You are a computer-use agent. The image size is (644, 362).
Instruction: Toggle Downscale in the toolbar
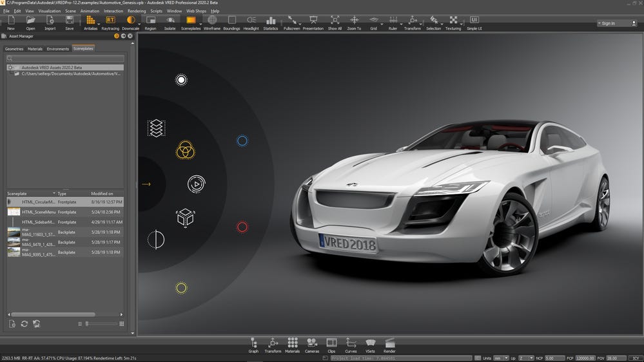pyautogui.click(x=131, y=23)
